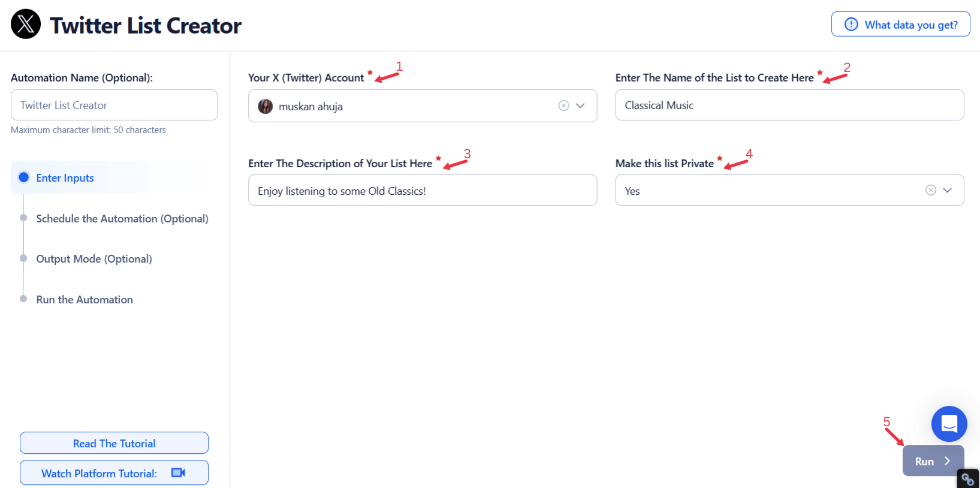Clear the selected Twitter account
This screenshot has height=488, width=980.
(563, 106)
